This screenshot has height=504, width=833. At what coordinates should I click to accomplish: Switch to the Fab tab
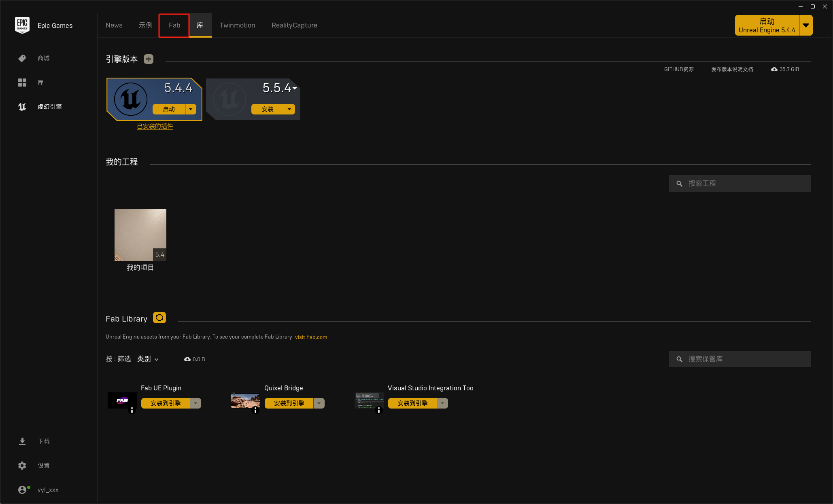(x=174, y=25)
